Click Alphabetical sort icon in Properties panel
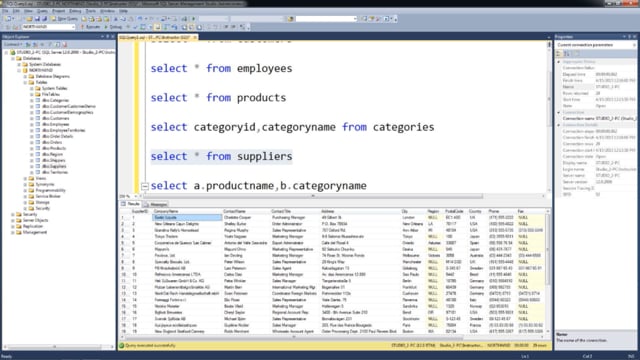 tap(567, 54)
